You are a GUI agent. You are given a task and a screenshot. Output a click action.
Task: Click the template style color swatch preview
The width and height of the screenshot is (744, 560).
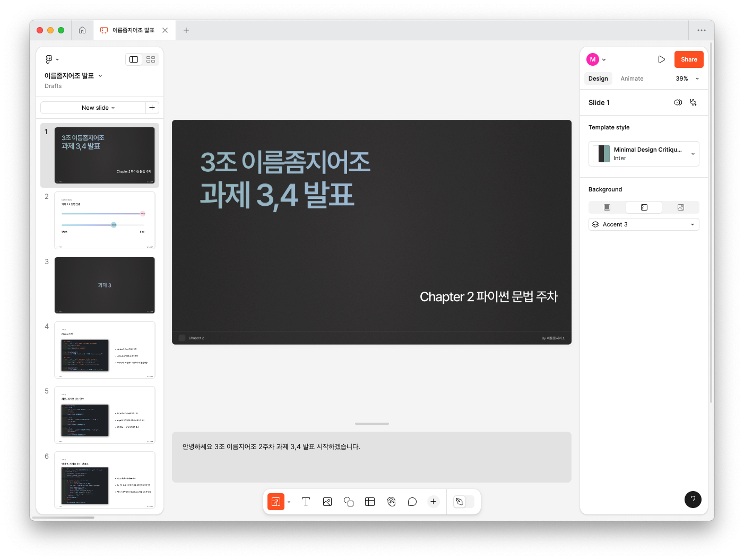[x=602, y=154]
